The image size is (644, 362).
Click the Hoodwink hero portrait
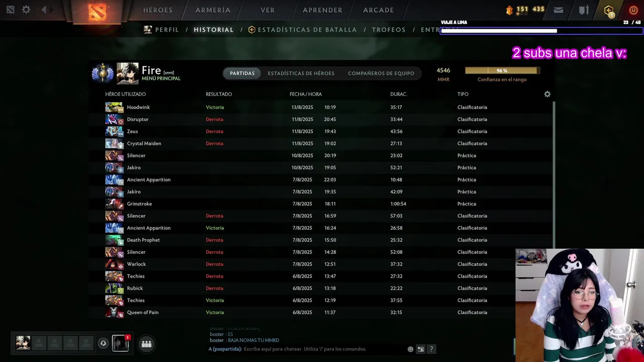point(114,107)
